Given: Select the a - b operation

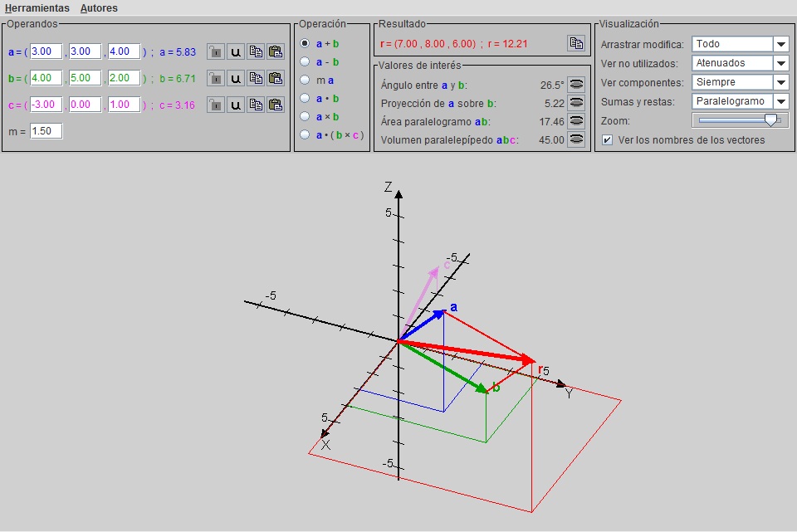Looking at the screenshot, I should point(306,61).
